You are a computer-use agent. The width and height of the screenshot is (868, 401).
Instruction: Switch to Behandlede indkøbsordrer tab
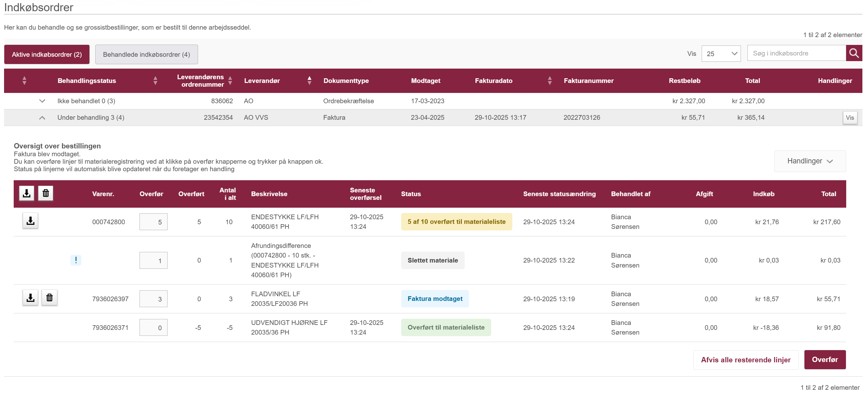pyautogui.click(x=146, y=54)
